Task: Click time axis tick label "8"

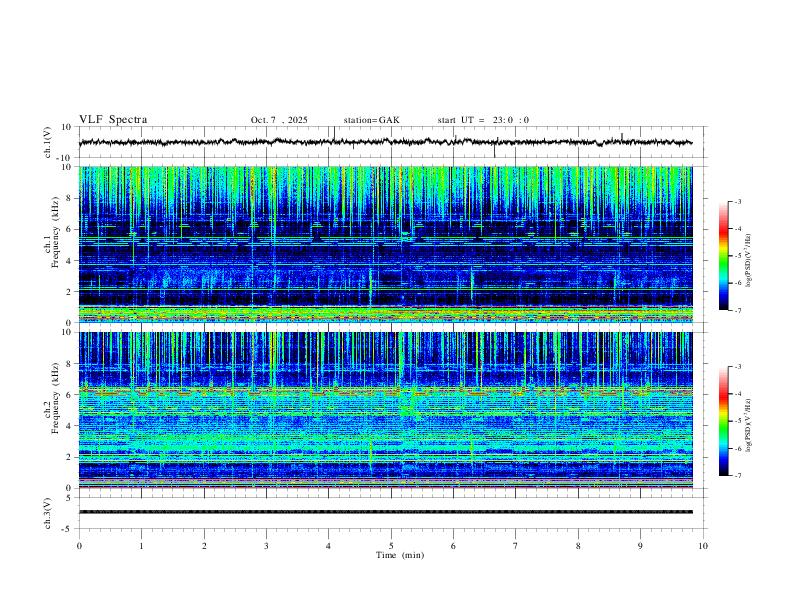Action: tap(578, 546)
